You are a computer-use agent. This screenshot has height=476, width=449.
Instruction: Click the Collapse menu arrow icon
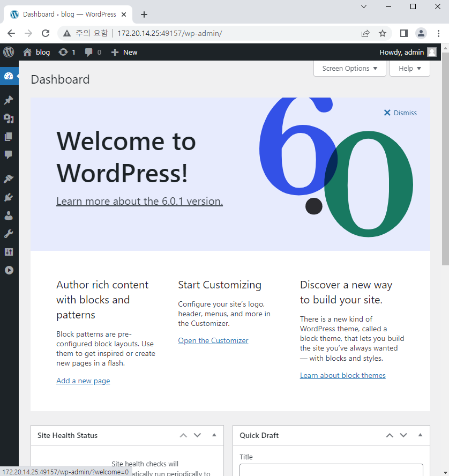[9, 270]
